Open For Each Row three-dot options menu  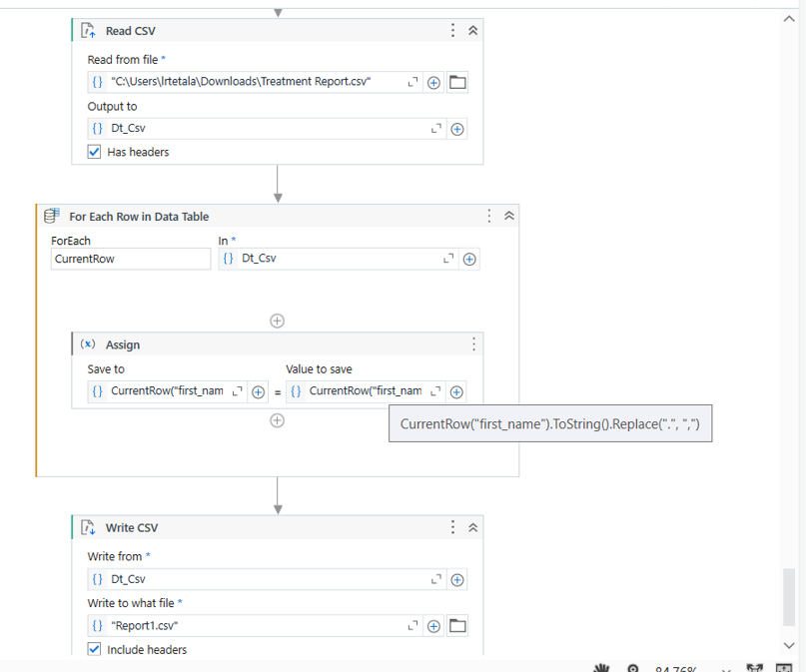[489, 216]
